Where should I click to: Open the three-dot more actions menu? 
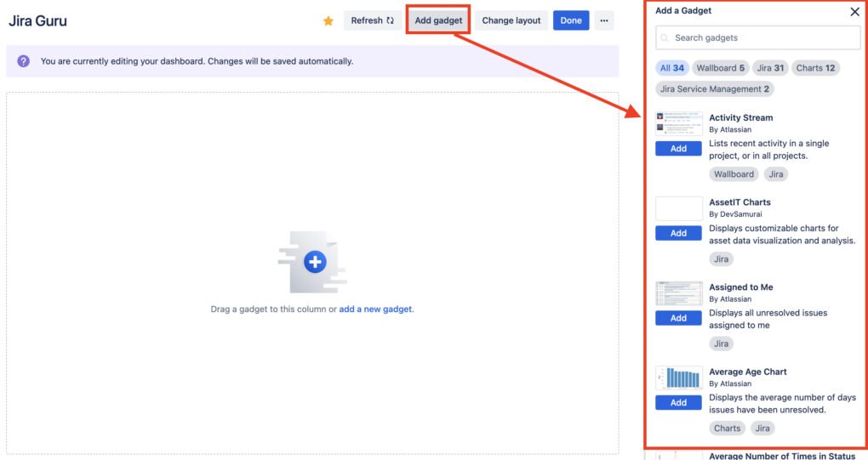click(x=604, y=20)
